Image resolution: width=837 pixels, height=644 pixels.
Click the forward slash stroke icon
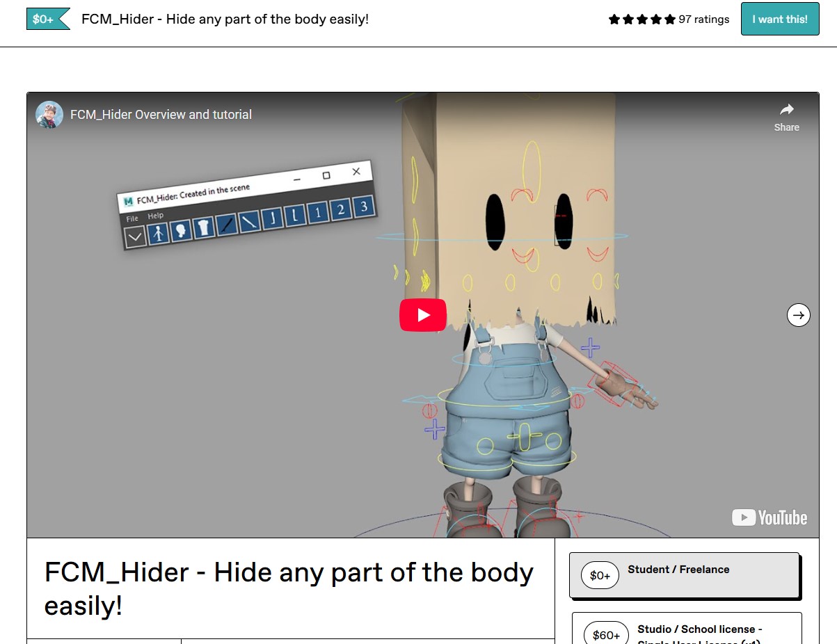(x=225, y=223)
